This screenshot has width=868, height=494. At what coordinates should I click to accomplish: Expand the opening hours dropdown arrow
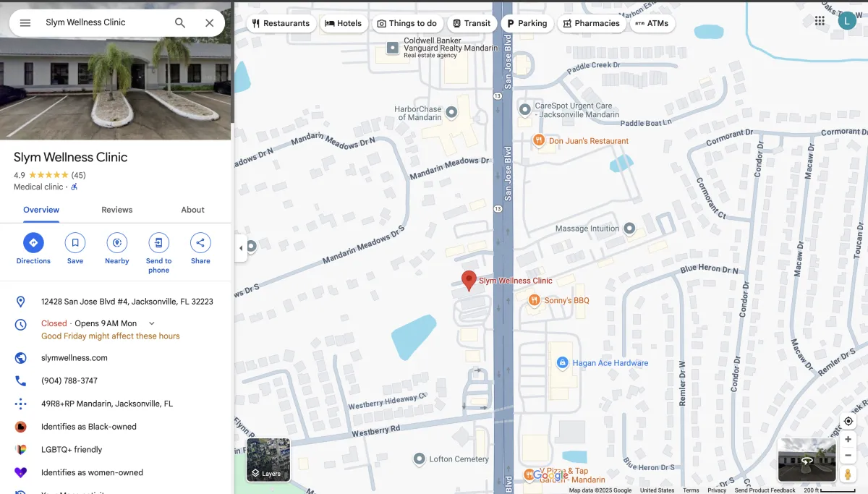point(151,323)
